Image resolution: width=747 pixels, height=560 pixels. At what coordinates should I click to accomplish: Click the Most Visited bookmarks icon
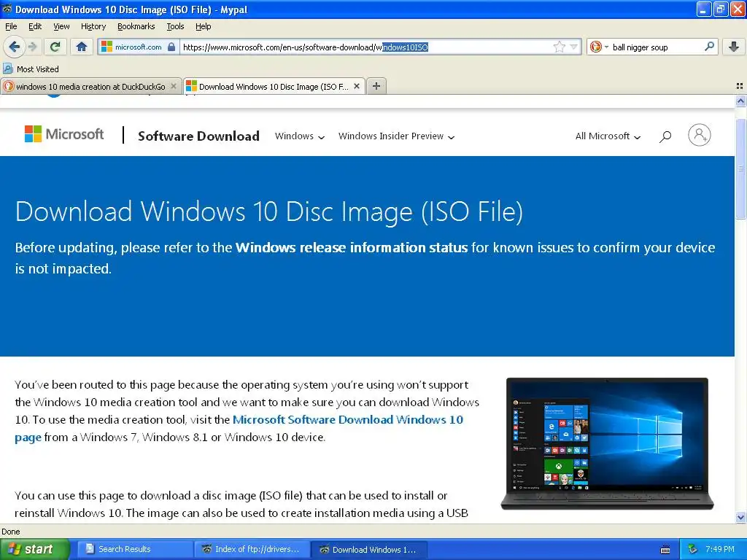click(7, 69)
